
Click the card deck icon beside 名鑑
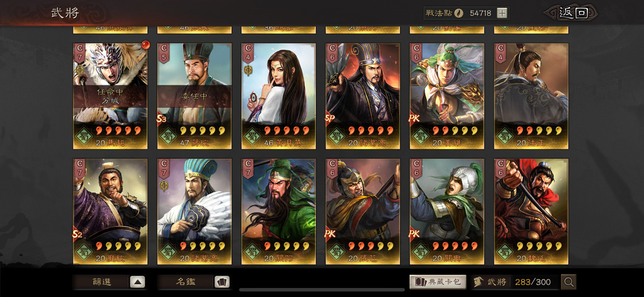click(x=222, y=282)
